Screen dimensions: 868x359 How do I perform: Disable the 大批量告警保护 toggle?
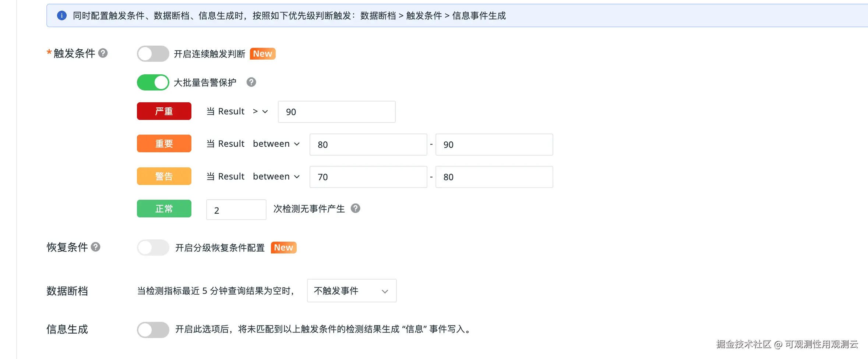pos(153,82)
